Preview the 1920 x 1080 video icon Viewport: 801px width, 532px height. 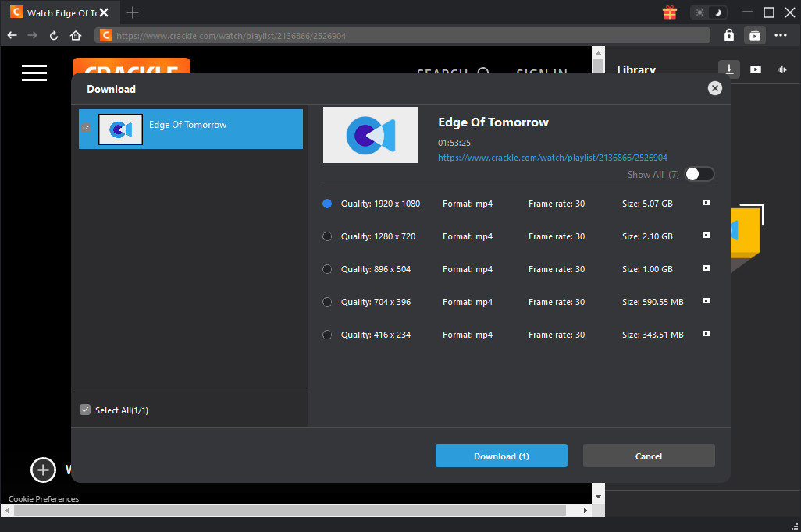coord(706,203)
